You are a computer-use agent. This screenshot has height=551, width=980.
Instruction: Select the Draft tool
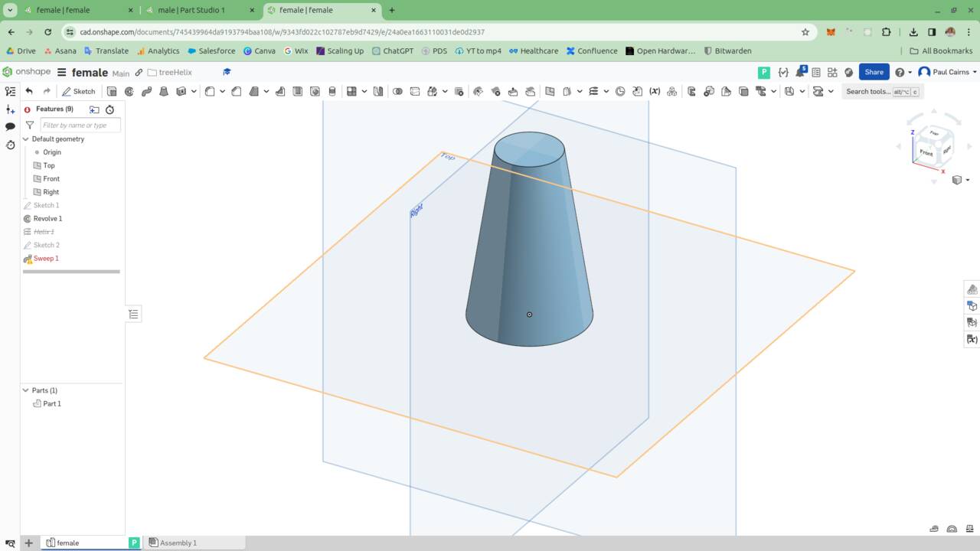(x=254, y=91)
